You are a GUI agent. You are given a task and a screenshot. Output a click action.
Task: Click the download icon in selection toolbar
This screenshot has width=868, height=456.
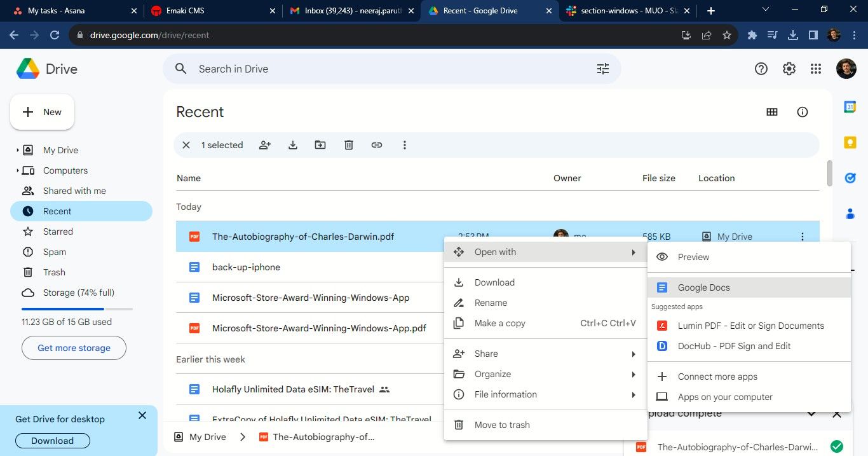(x=293, y=145)
